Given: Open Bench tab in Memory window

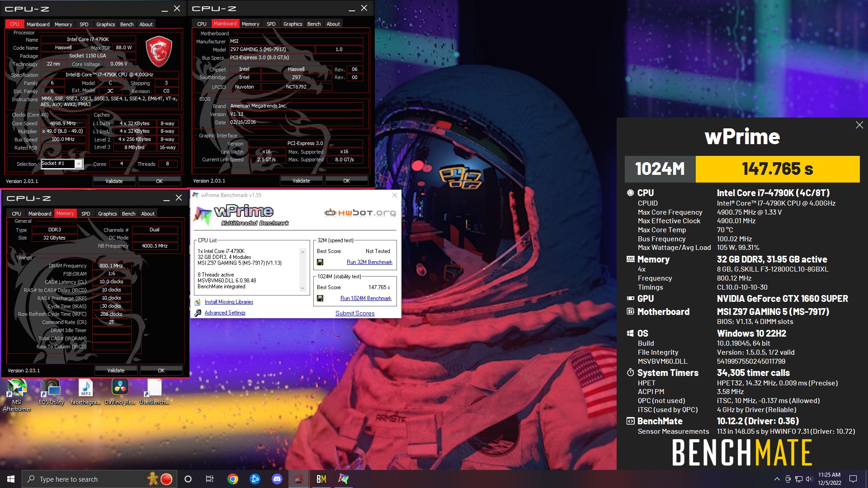Looking at the screenshot, I should (128, 214).
